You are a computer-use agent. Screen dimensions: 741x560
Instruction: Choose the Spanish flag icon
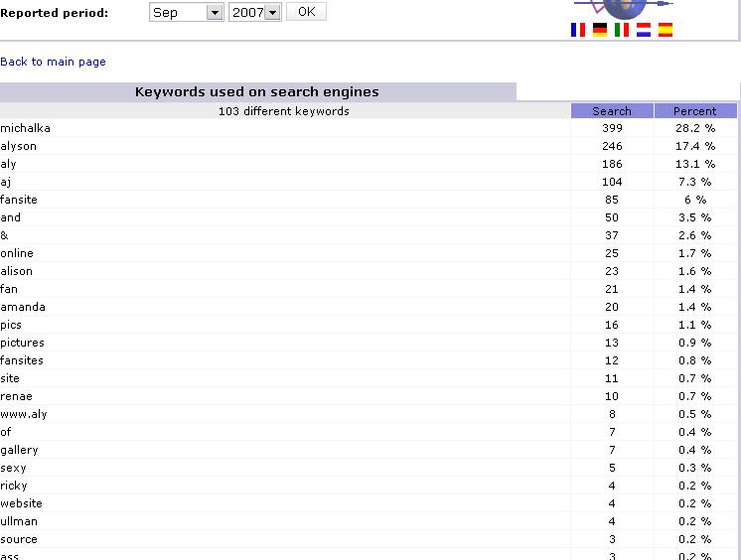coord(666,30)
